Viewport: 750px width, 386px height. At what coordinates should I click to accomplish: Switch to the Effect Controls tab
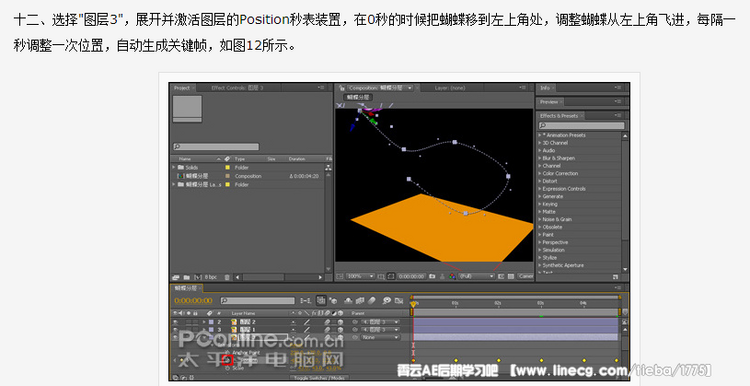pos(237,88)
